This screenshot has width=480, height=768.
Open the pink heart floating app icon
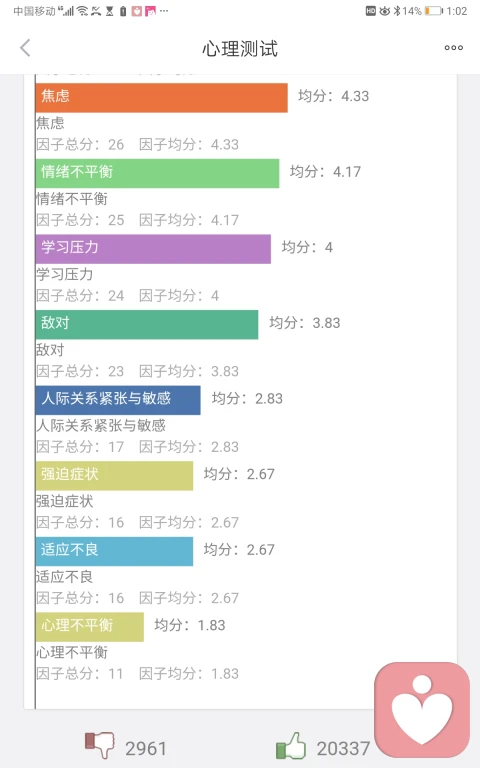(x=422, y=710)
